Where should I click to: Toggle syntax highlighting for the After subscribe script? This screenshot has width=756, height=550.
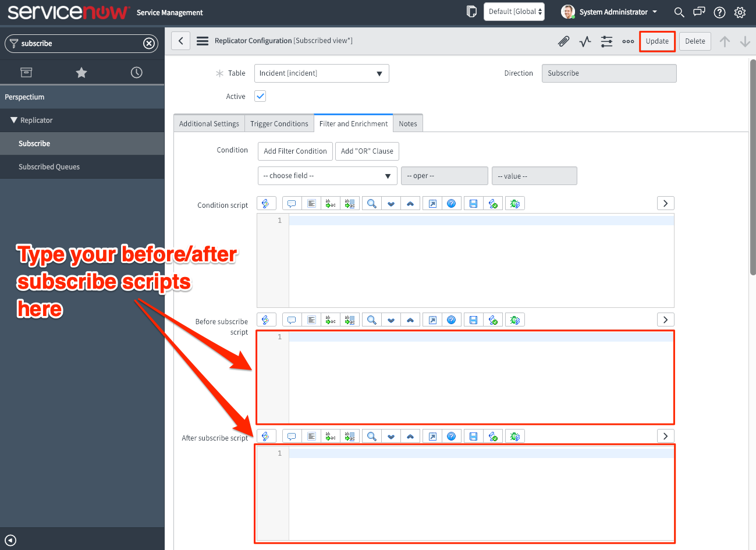(266, 436)
